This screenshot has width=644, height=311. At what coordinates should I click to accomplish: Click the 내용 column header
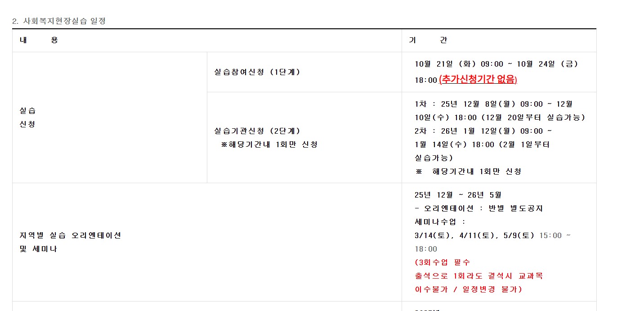pos(39,40)
